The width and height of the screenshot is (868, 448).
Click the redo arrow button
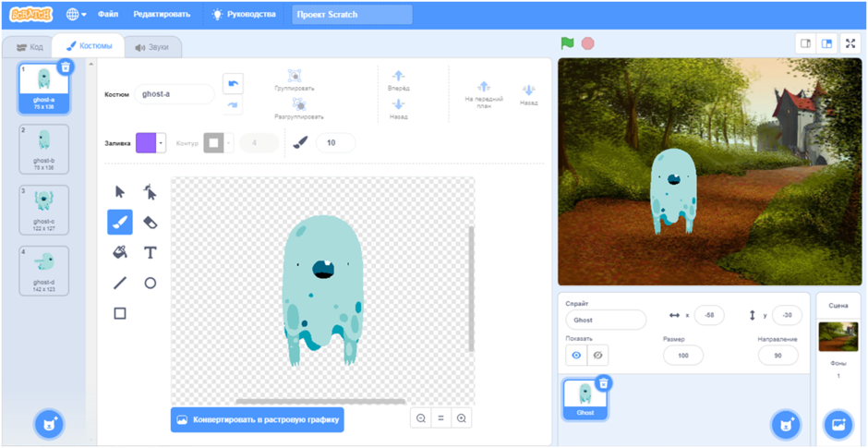tap(233, 104)
